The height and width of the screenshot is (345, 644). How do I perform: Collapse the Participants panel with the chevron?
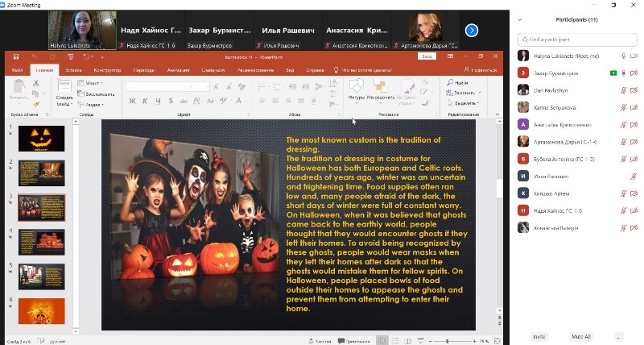tap(520, 19)
